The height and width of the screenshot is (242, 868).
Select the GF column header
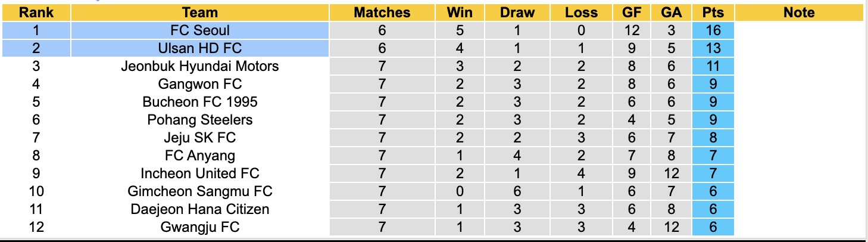(x=632, y=13)
